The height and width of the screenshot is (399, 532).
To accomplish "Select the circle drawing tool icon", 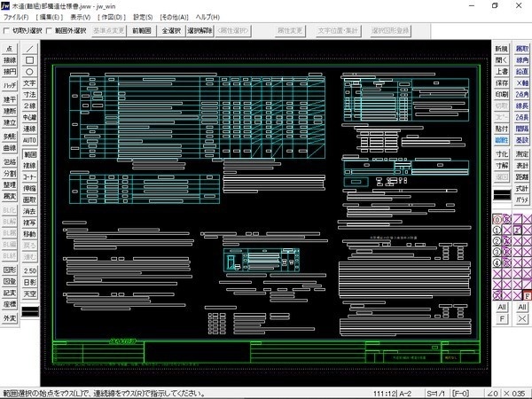I will coord(29,72).
